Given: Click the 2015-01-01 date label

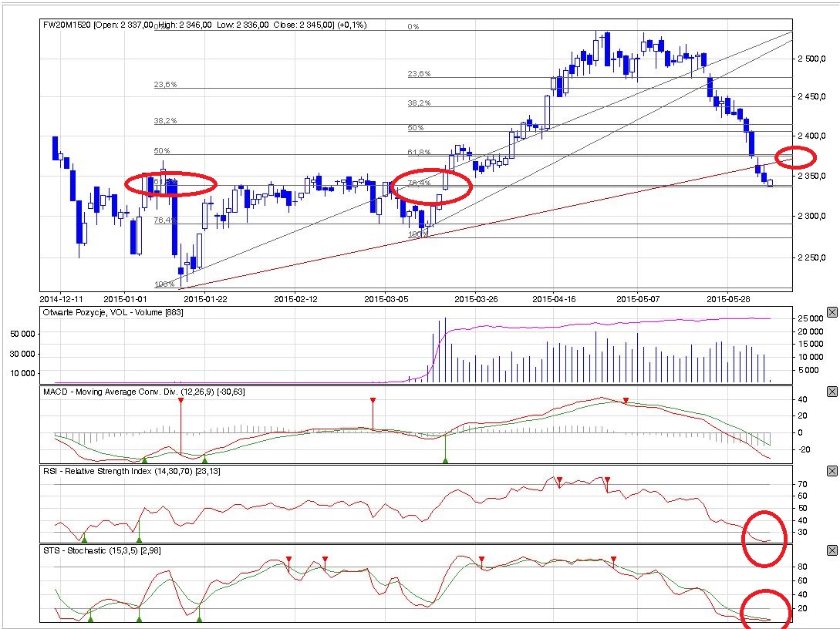Looking at the screenshot, I should coord(125,299).
